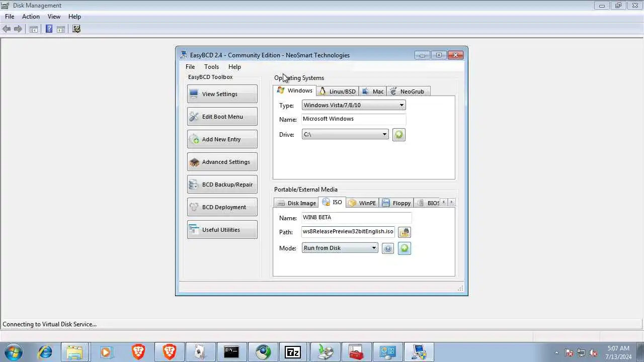Select the ISO tab
This screenshot has height=362, width=644.
point(332,202)
